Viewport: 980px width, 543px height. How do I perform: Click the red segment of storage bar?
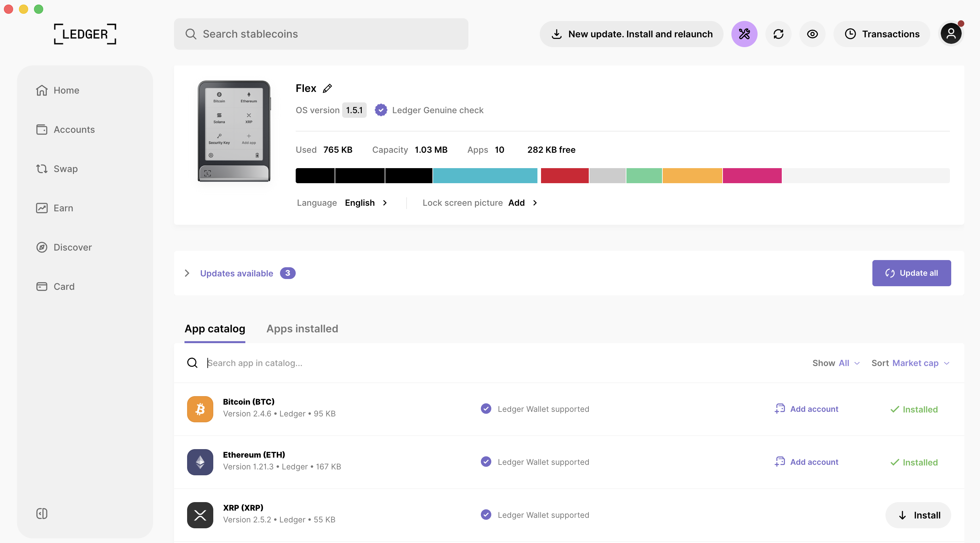(x=565, y=175)
